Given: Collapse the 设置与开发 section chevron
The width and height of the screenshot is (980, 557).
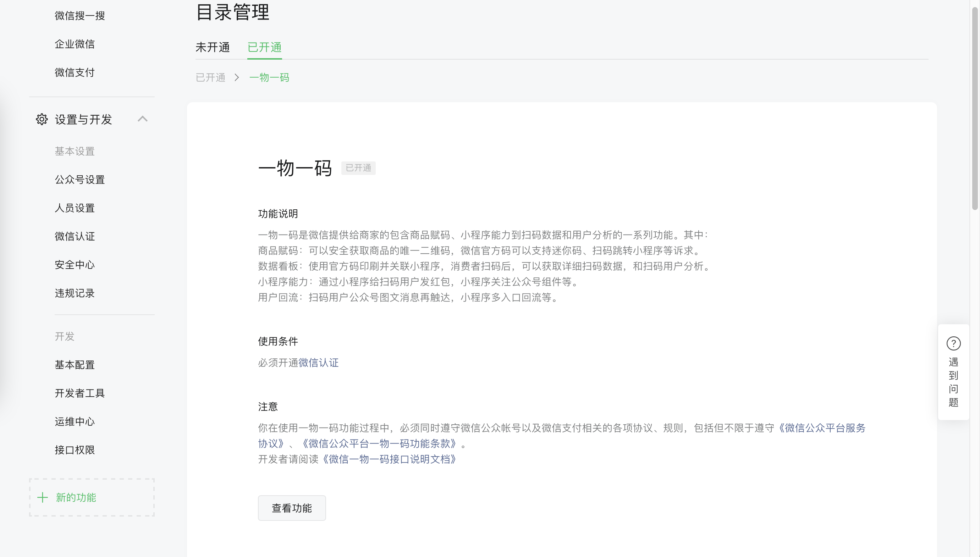Looking at the screenshot, I should pos(142,119).
